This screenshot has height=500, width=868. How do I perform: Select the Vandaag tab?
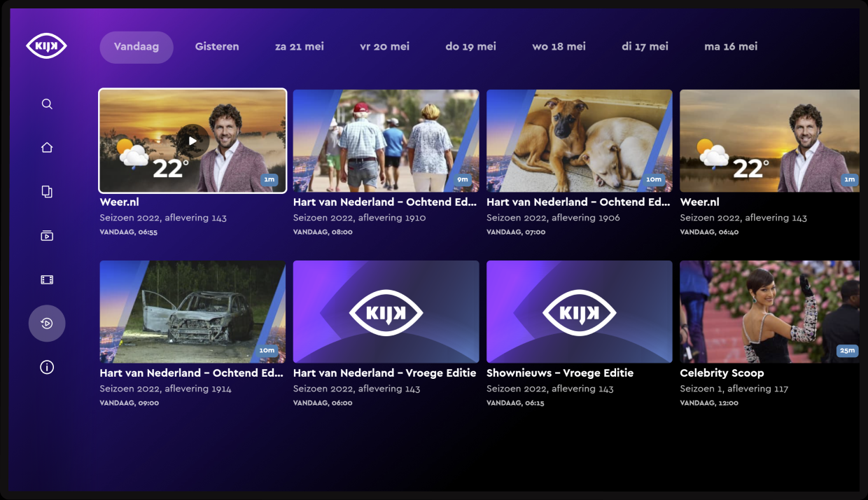click(136, 47)
